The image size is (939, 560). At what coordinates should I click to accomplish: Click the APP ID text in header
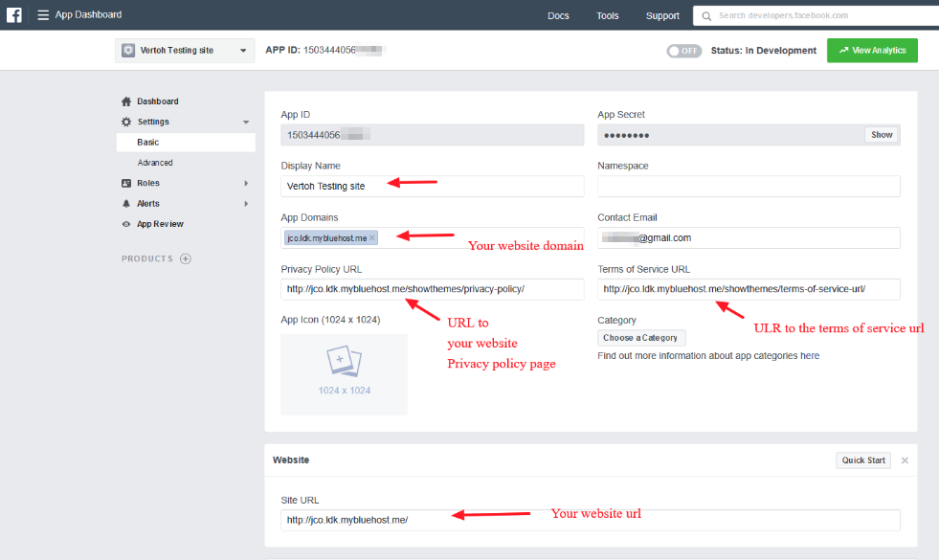coord(325,50)
